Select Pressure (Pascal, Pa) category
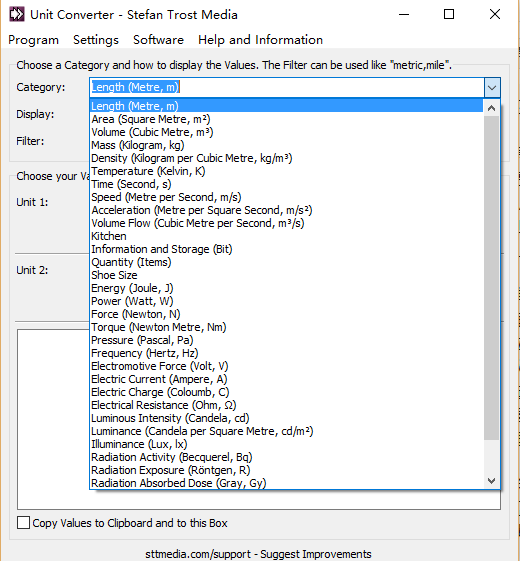520x561 pixels. click(286, 340)
